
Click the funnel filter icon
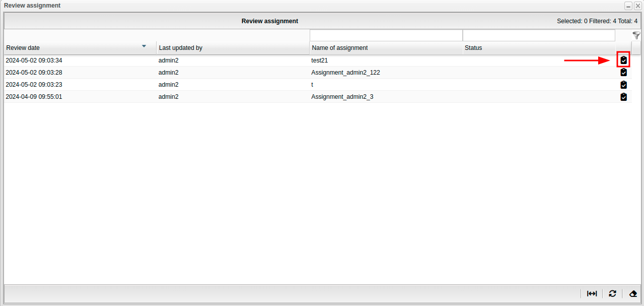click(x=636, y=35)
